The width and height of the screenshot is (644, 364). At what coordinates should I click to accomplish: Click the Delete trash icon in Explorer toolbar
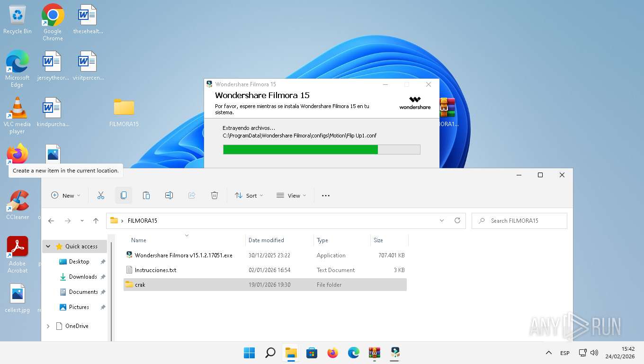[215, 195]
